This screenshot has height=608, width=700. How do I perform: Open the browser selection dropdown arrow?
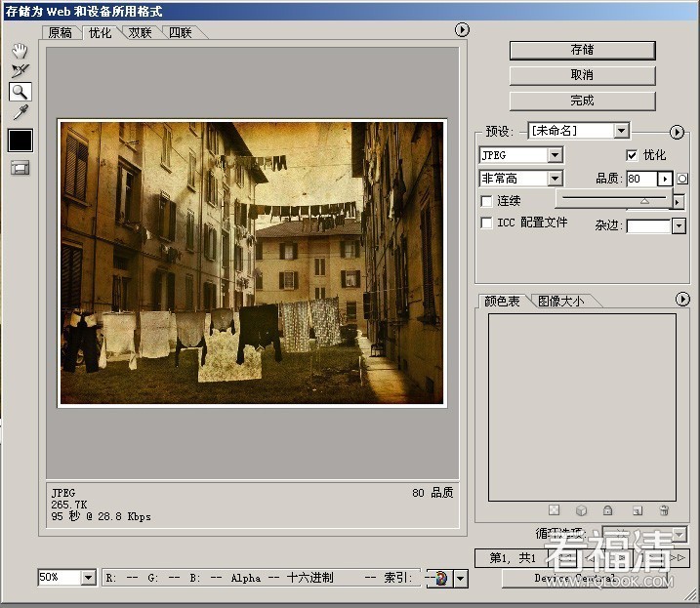click(x=460, y=579)
